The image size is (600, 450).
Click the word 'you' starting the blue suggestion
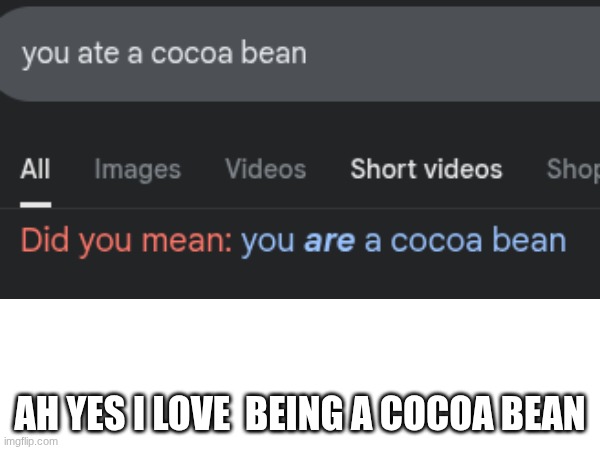tap(267, 243)
